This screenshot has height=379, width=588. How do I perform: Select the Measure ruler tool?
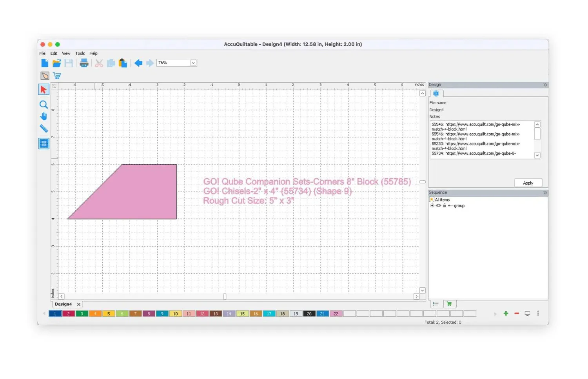tap(44, 128)
